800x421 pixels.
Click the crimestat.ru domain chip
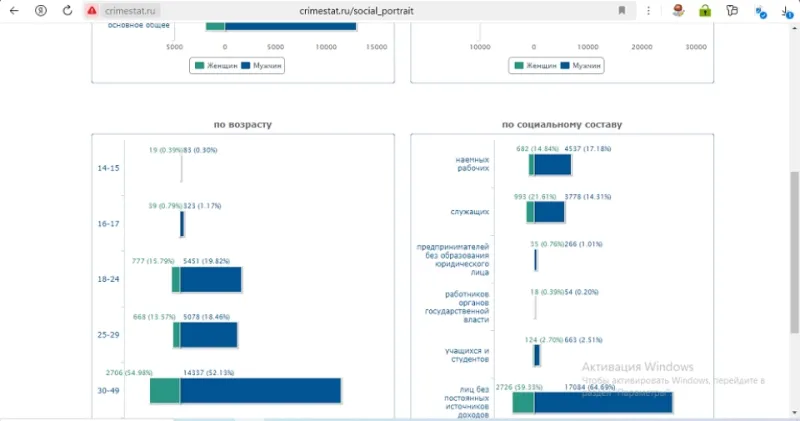[x=130, y=11]
